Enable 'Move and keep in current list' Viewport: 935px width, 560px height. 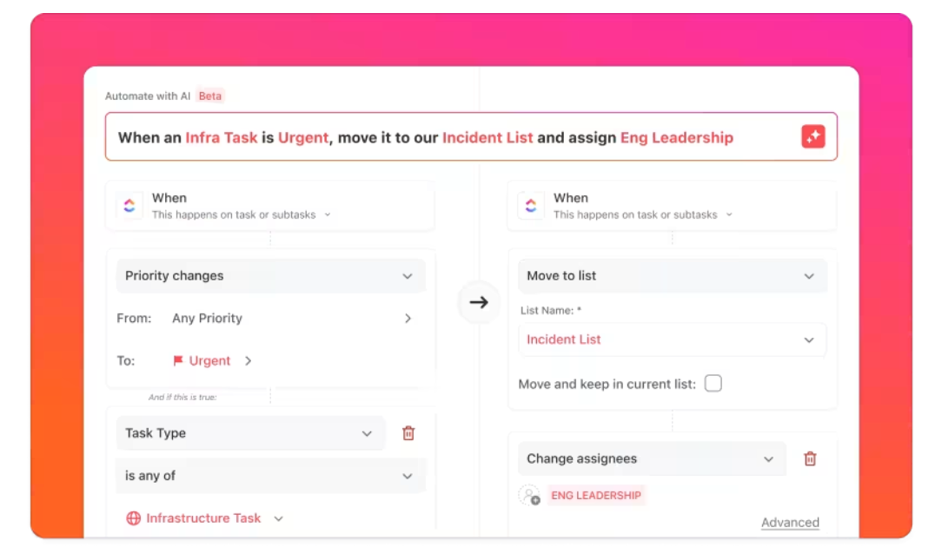point(713,383)
